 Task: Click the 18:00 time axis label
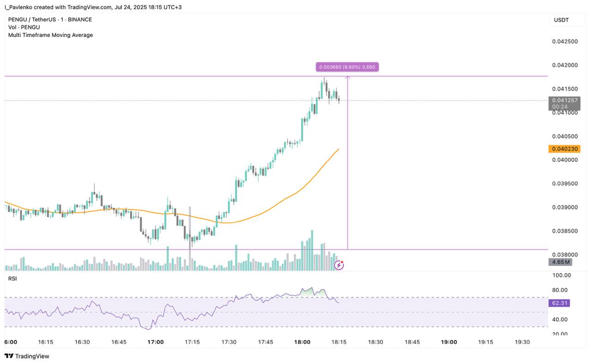pos(302,342)
